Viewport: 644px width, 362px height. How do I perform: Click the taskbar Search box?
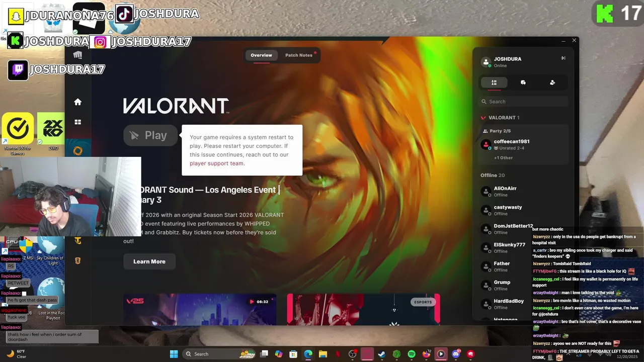220,354
